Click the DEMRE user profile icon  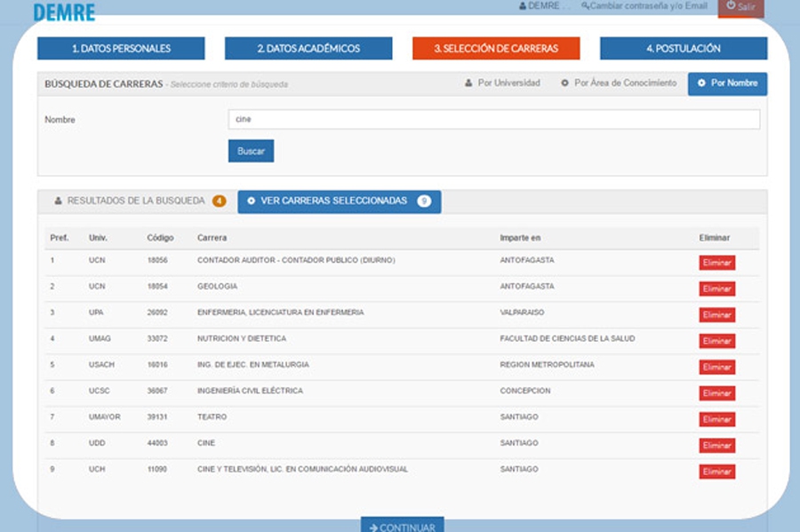(x=523, y=6)
